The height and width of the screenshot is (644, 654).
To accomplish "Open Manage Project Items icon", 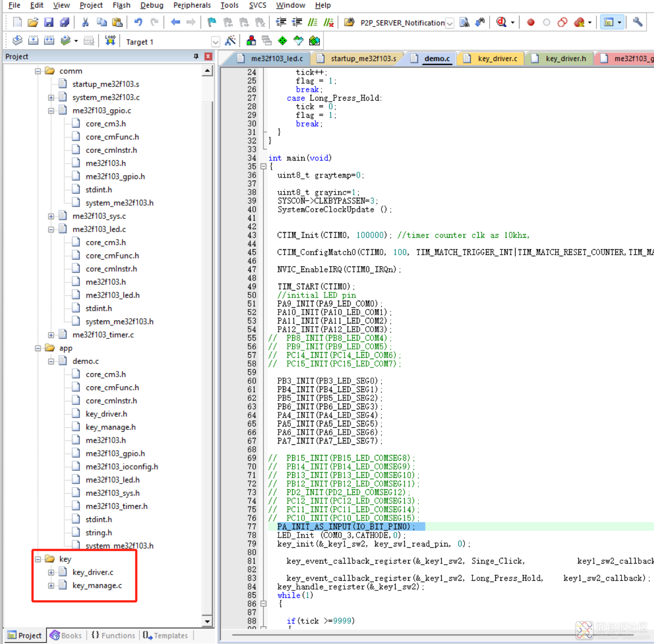I will [251, 41].
